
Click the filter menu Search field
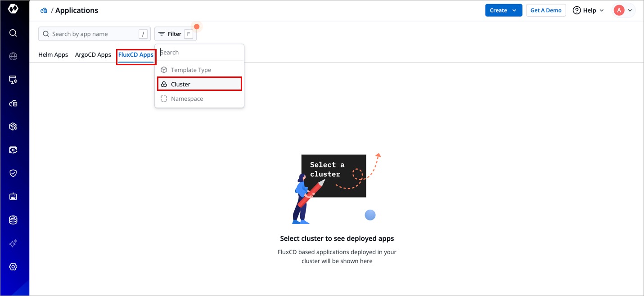pos(200,53)
